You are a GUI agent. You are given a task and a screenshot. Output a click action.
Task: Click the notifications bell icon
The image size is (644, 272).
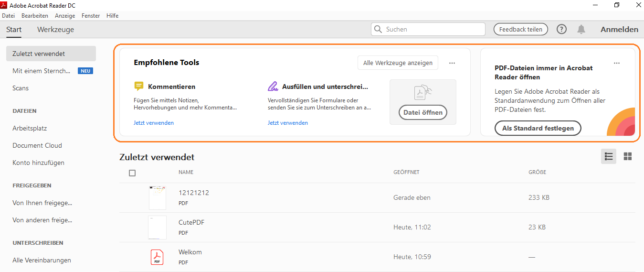coord(581,30)
